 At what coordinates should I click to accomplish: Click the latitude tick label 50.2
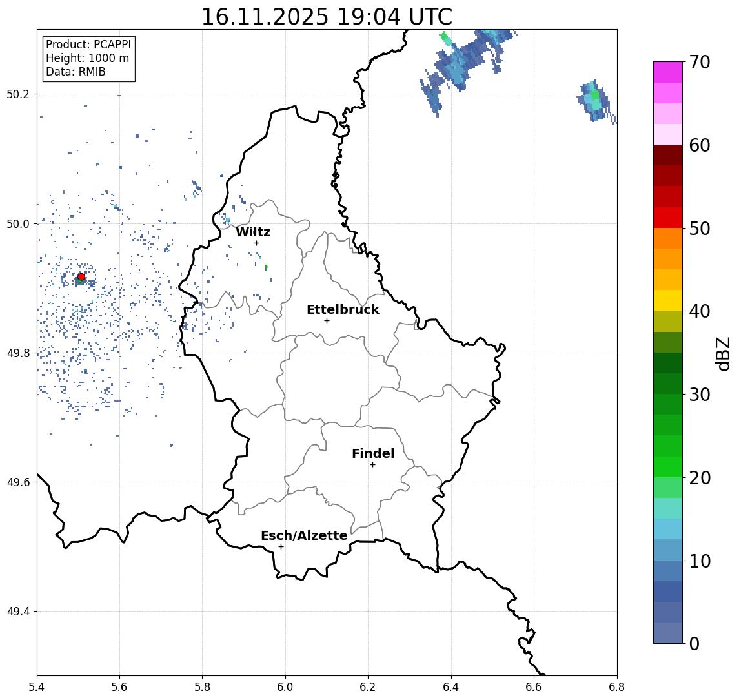(18, 94)
